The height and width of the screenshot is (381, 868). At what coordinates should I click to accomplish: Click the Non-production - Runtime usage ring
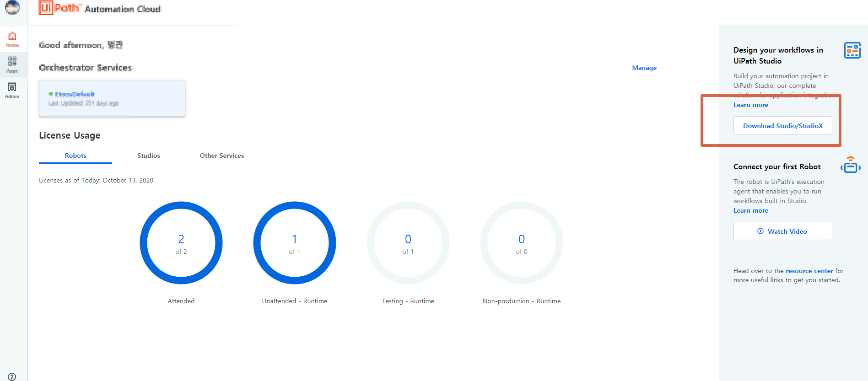(x=522, y=243)
